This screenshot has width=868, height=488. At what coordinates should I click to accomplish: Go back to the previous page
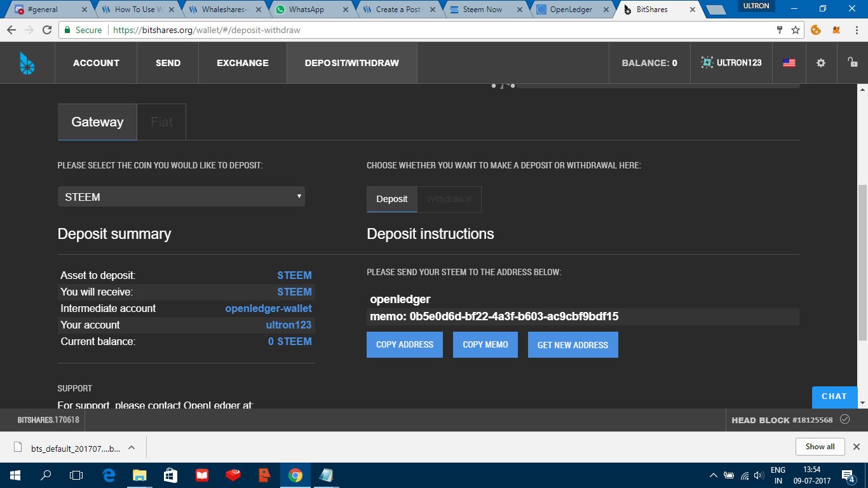coord(11,30)
